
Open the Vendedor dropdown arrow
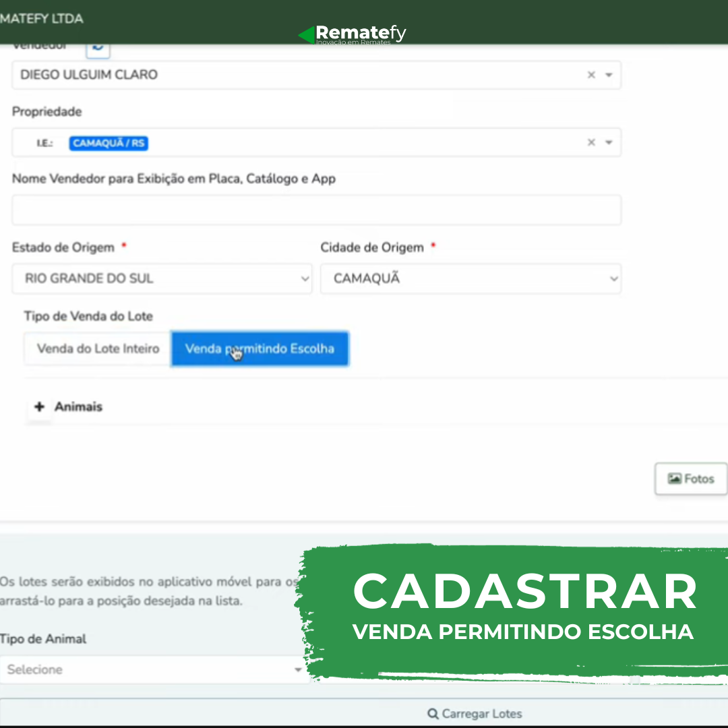[x=609, y=75]
